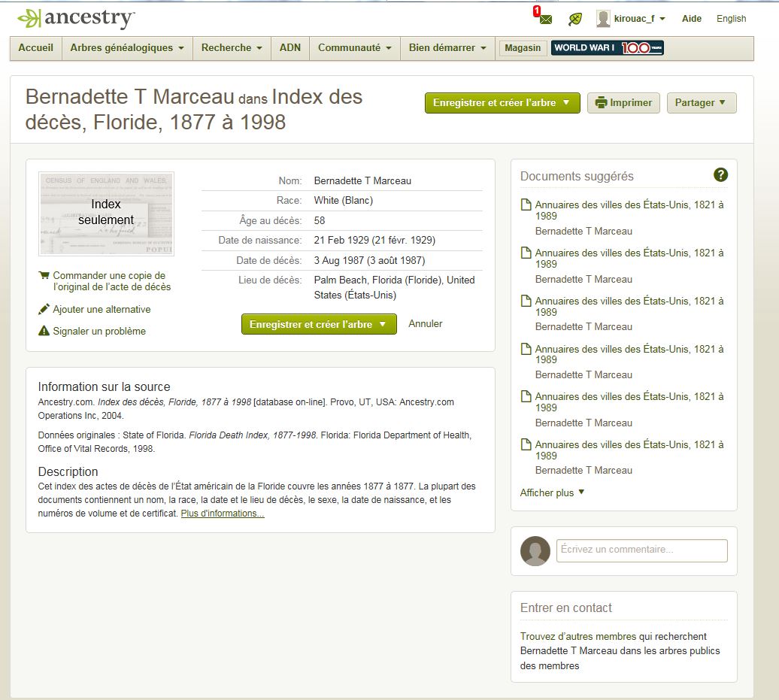
Task: Click the kirouac_f profile avatar icon
Action: [x=602, y=19]
